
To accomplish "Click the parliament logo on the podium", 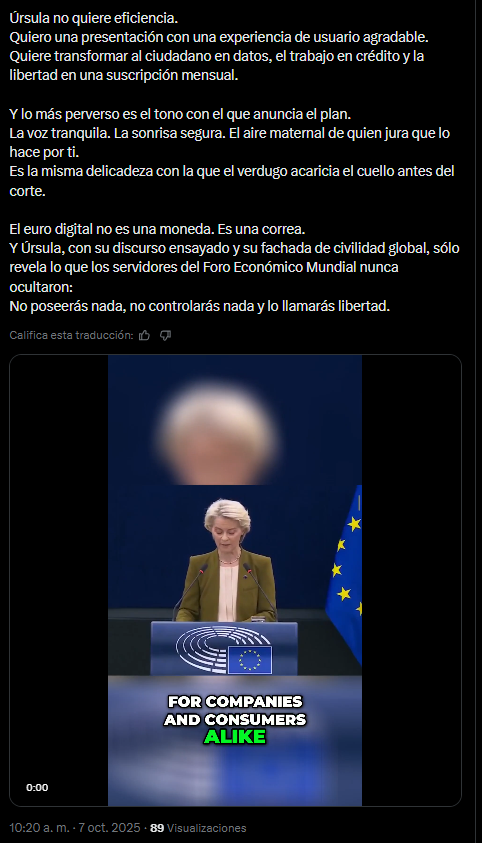I will tap(224, 649).
